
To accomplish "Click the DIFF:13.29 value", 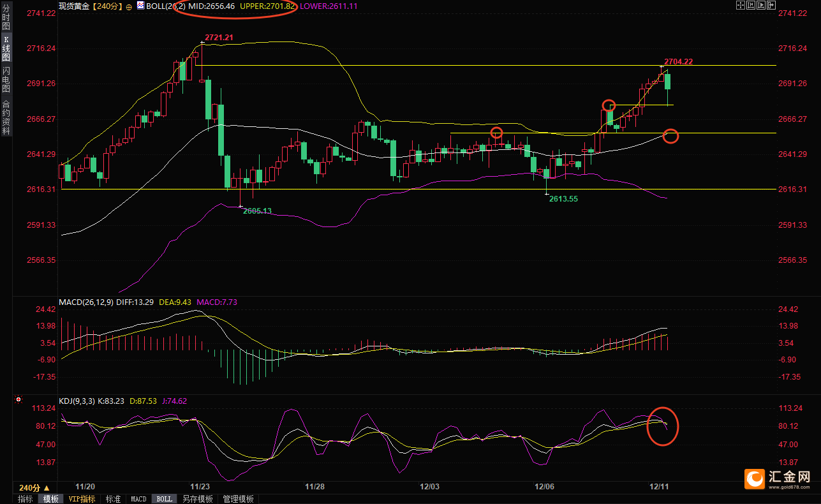I will click(136, 302).
